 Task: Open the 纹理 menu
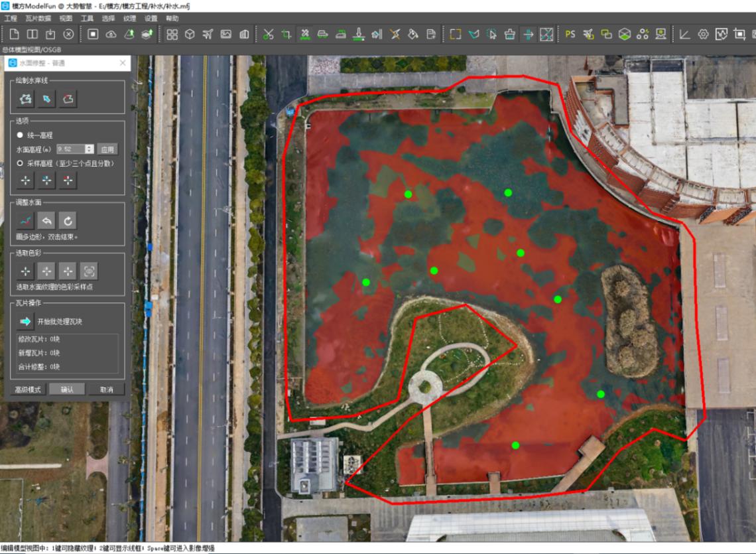(x=130, y=19)
